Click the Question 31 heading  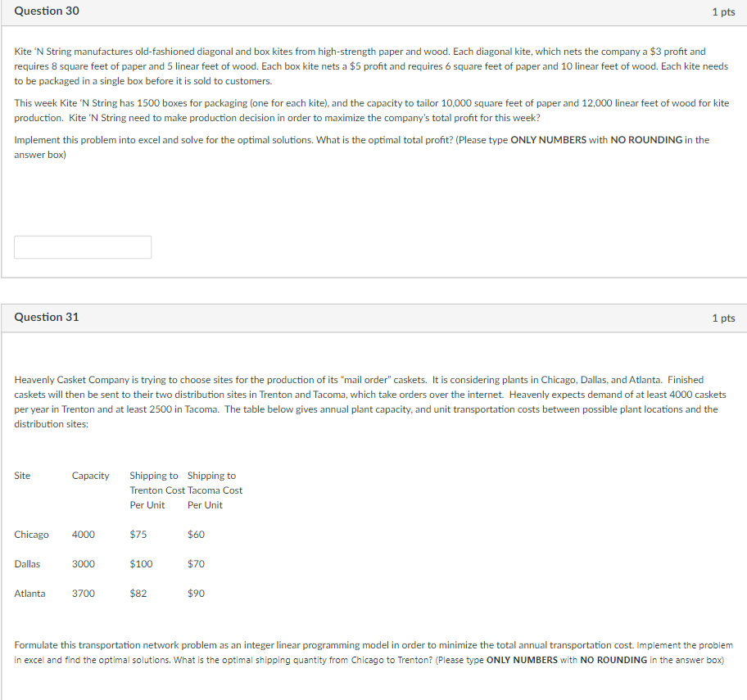pos(47,317)
